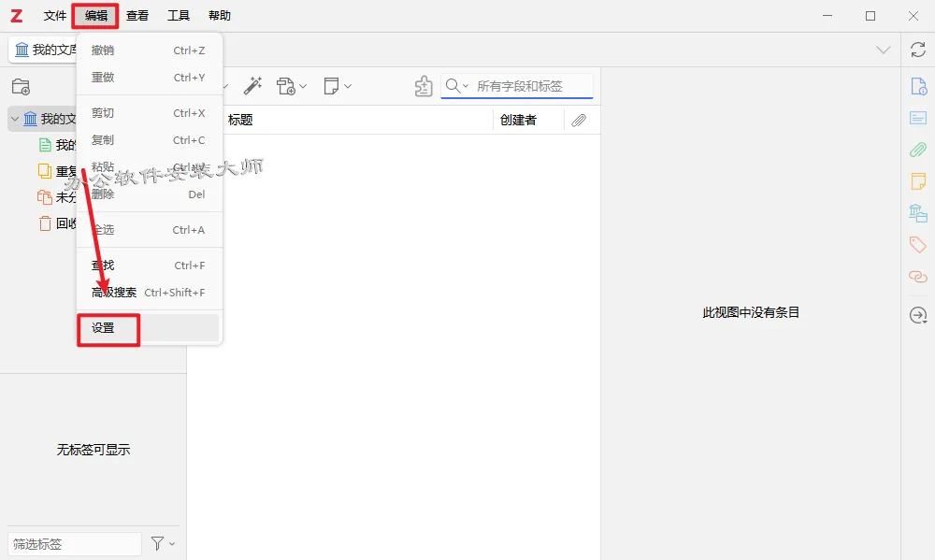Open the add attachment dropdown arrow

pos(303,86)
